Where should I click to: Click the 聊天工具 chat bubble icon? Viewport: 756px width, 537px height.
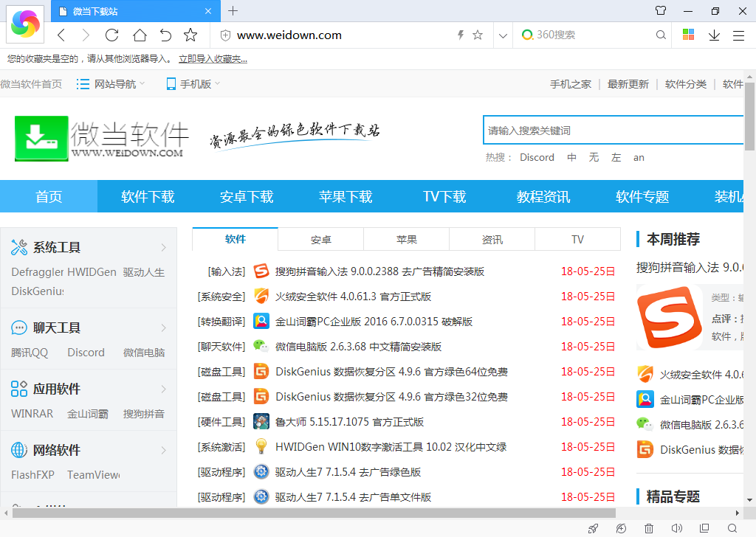pyautogui.click(x=19, y=328)
